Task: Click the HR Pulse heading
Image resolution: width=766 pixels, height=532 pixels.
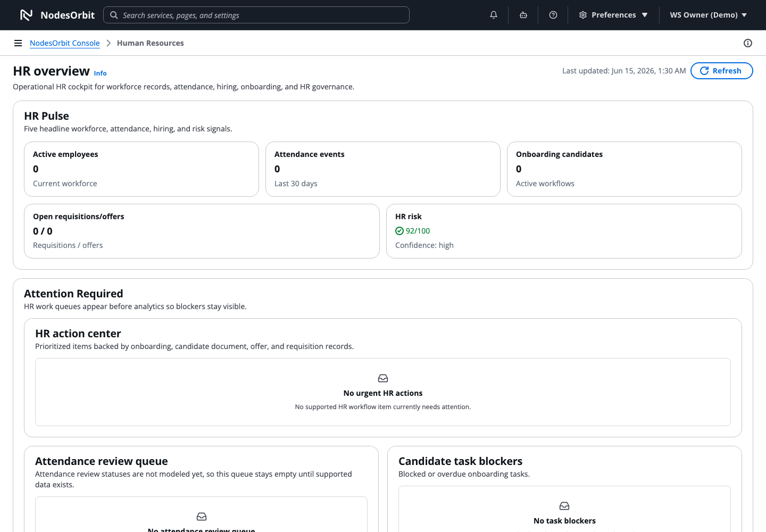Action: tap(47, 116)
